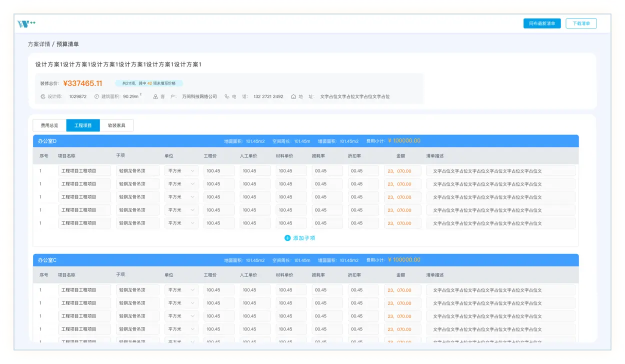Click 金额 field in 办公室C third row
This screenshot has width=625, height=364.
pos(402,316)
